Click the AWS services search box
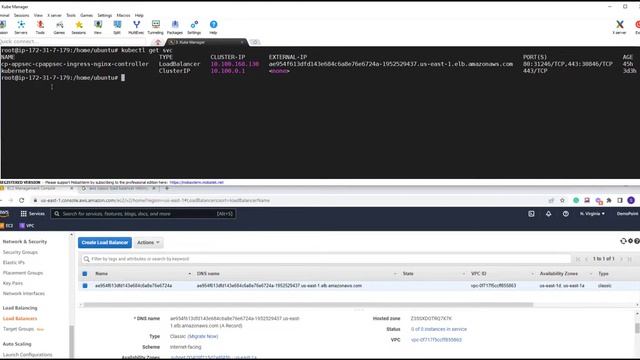The height and width of the screenshot is (360, 640). coord(143,213)
